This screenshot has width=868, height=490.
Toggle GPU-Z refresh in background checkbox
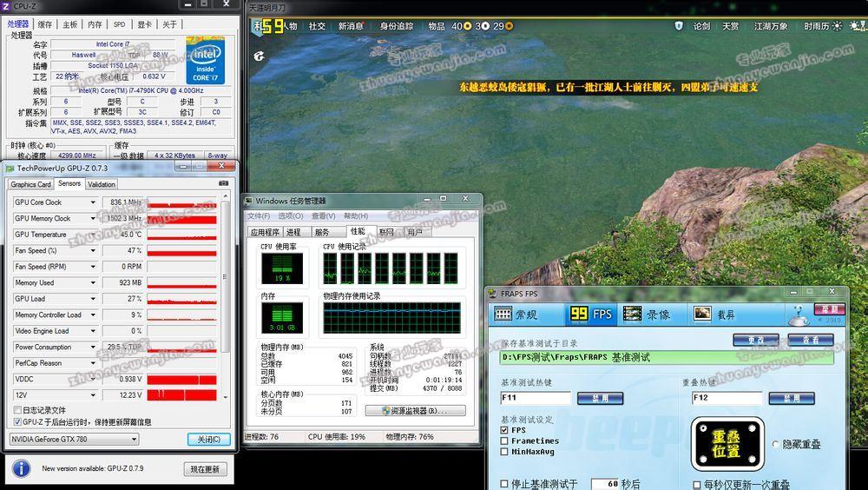pyautogui.click(x=17, y=422)
